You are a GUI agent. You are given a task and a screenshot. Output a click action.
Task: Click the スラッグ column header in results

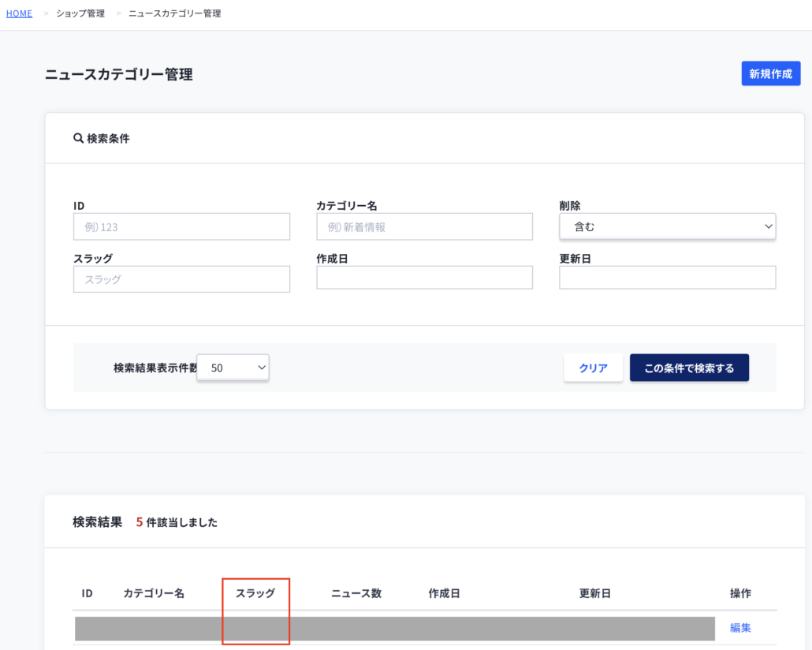pos(255,593)
